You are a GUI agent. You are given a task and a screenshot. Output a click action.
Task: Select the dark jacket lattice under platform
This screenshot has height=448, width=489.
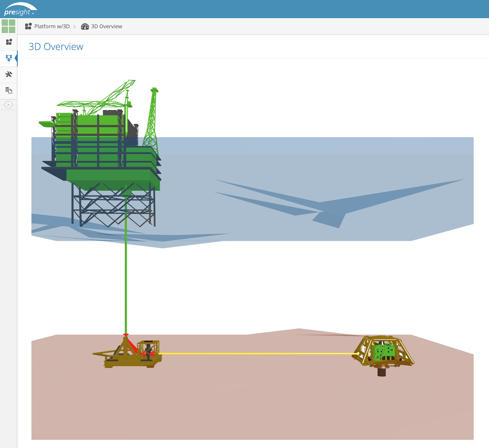(113, 205)
